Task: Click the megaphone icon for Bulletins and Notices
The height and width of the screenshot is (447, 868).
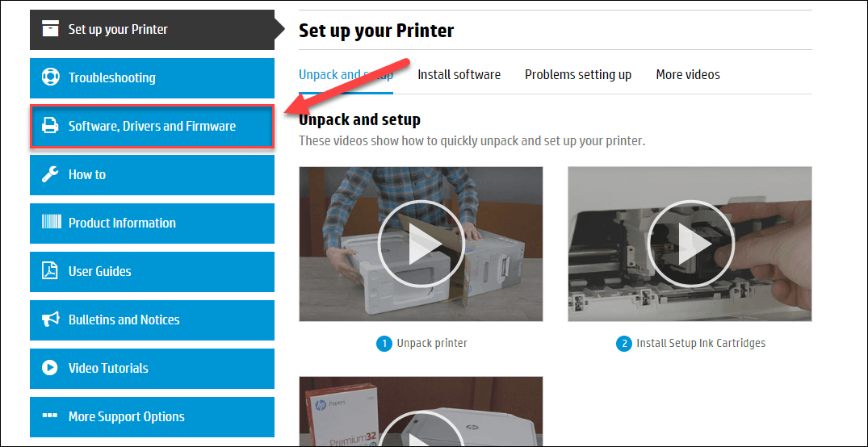Action: pos(50,320)
